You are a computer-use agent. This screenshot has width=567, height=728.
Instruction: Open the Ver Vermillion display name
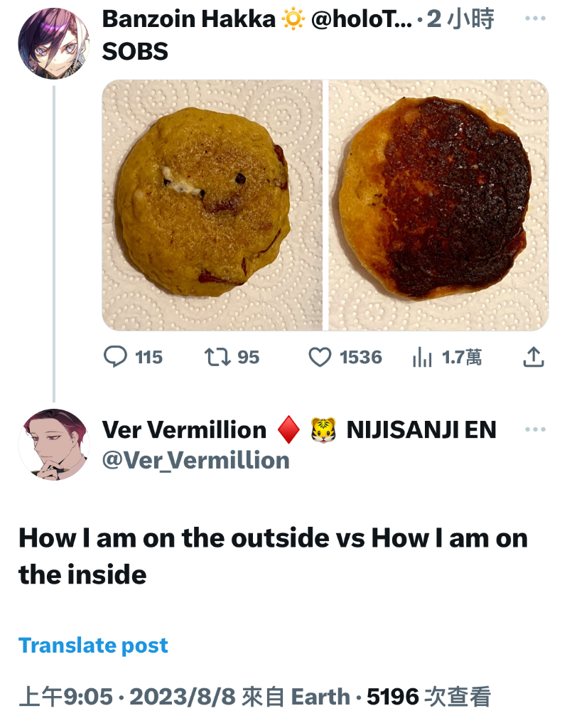[x=184, y=430]
